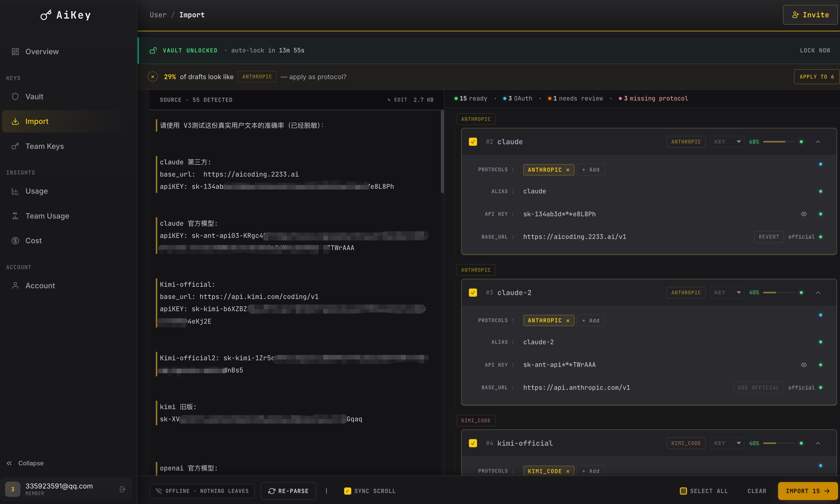Image resolution: width=840 pixels, height=504 pixels.
Task: Click the logout icon beside the email
Action: coord(123,489)
